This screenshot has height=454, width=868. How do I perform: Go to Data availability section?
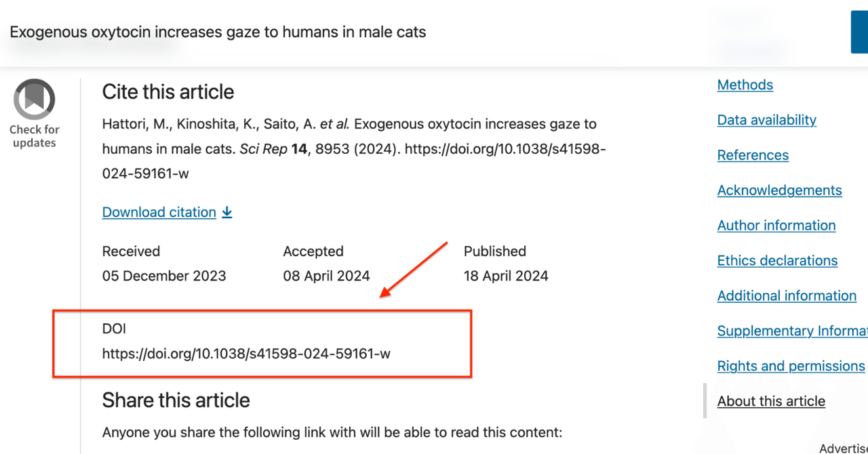(767, 120)
